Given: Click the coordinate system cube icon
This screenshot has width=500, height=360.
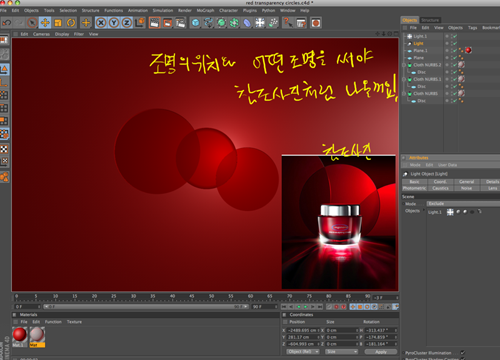Looking at the screenshot, I should click(x=140, y=23).
